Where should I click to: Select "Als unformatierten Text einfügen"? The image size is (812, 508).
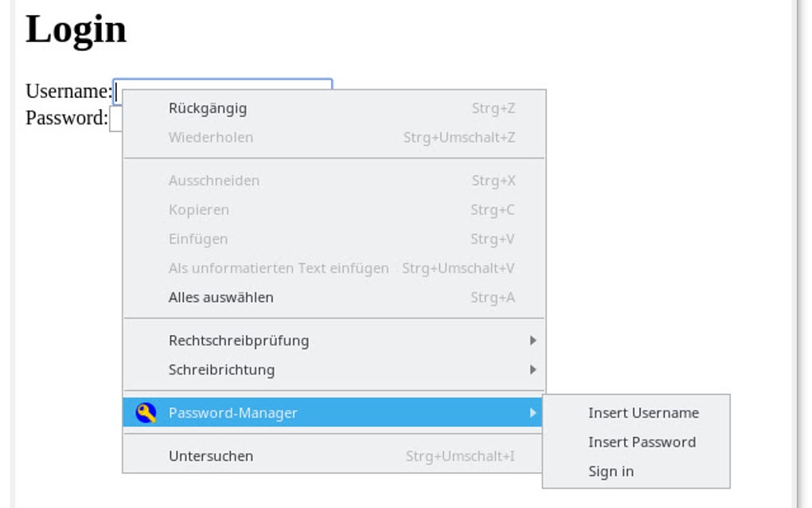[x=279, y=268]
